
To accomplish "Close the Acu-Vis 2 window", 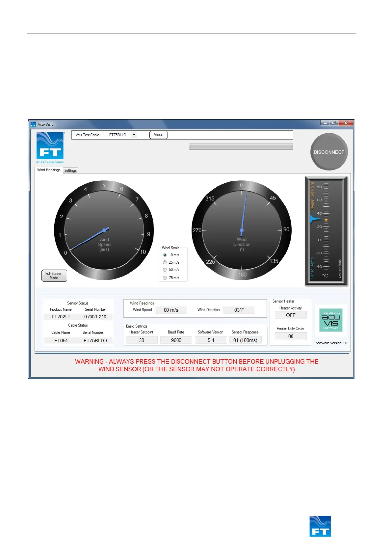I will [346, 123].
